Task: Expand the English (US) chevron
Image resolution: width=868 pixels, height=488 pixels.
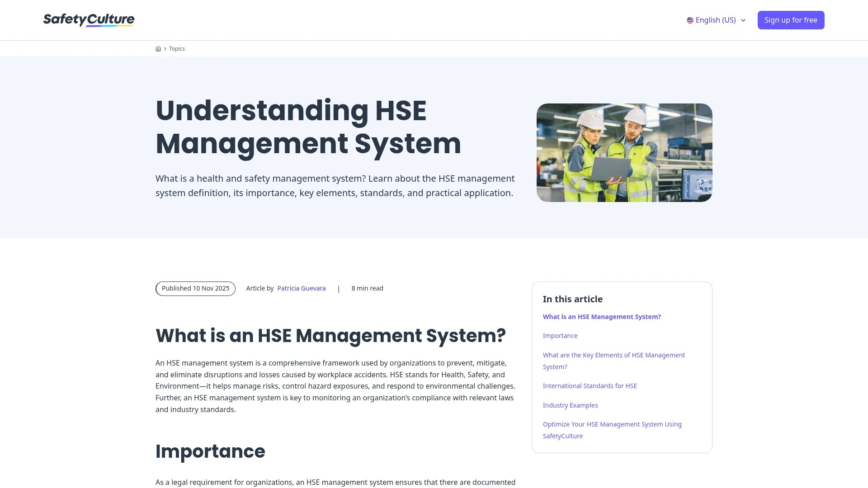Action: click(x=743, y=20)
